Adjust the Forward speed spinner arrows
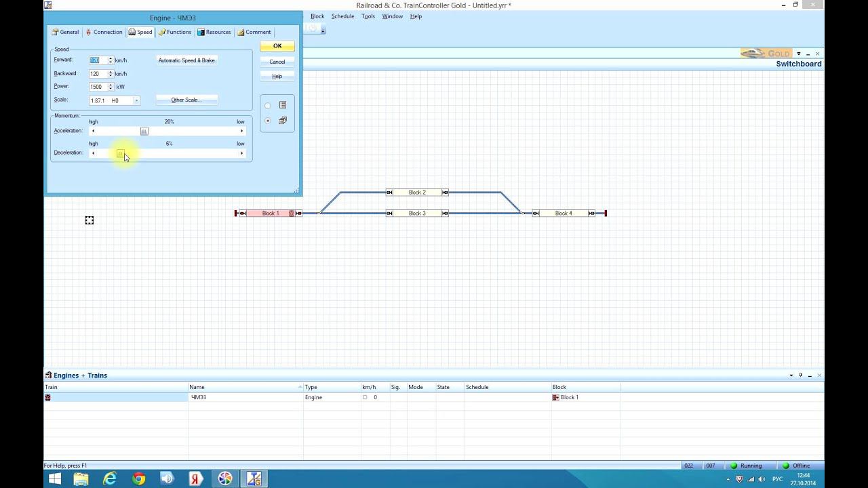The image size is (868, 488). (111, 60)
